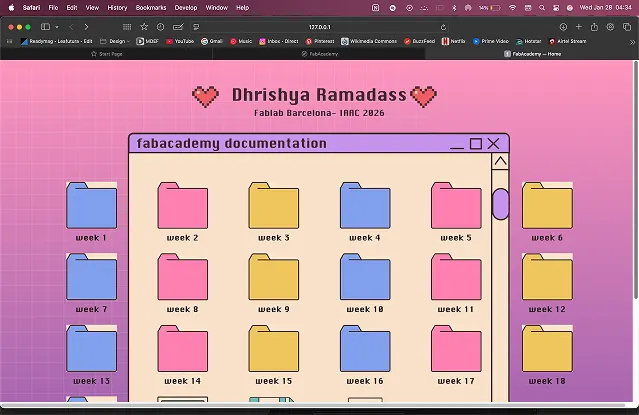The image size is (639, 415).
Task: Open the BuzzFeed bookmark
Action: pyautogui.click(x=419, y=41)
